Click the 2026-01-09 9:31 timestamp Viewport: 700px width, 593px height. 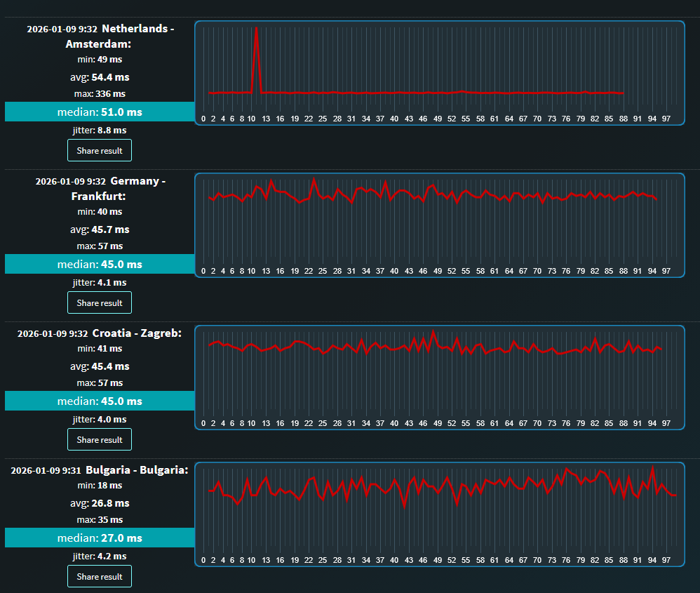[x=46, y=470]
